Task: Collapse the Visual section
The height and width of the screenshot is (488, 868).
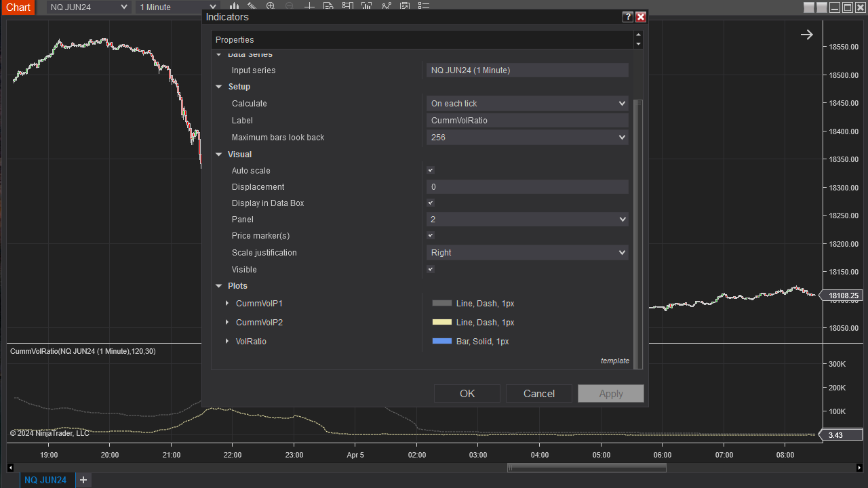Action: point(219,155)
